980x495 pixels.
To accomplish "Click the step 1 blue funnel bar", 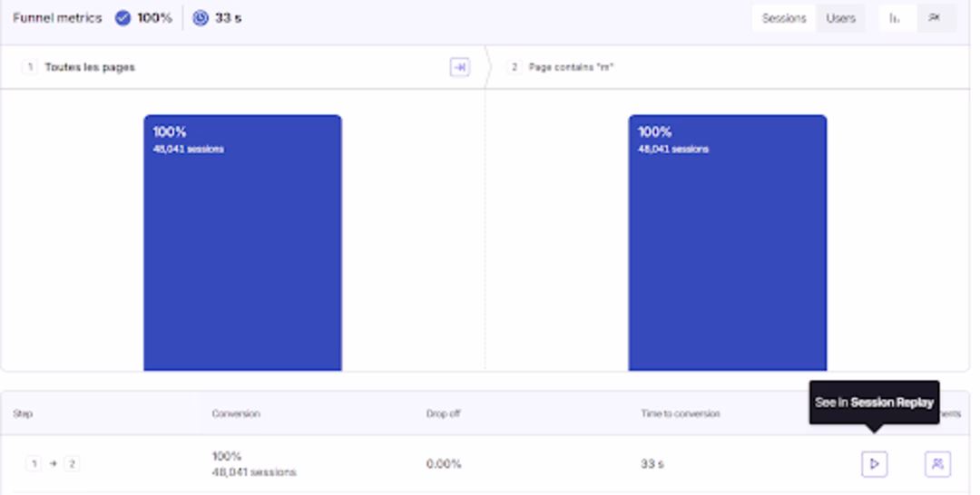I will (x=242, y=242).
